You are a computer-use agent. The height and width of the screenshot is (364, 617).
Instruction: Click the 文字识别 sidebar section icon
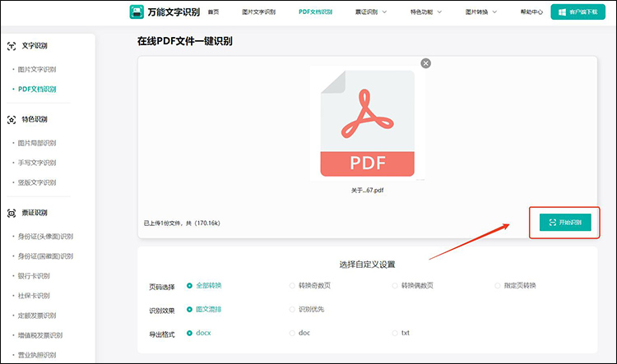point(12,46)
